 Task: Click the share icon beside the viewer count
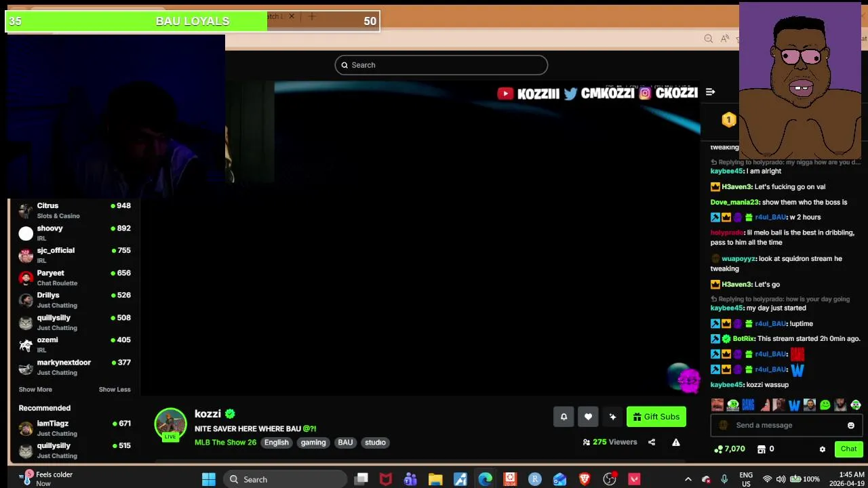tap(652, 442)
